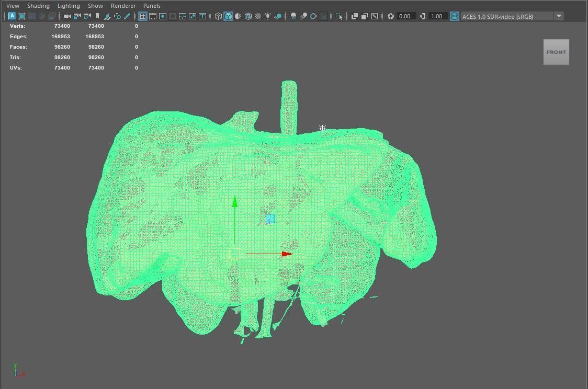Image resolution: width=588 pixels, height=389 pixels.
Task: Click the Edges count '168953' in first column
Action: (61, 37)
